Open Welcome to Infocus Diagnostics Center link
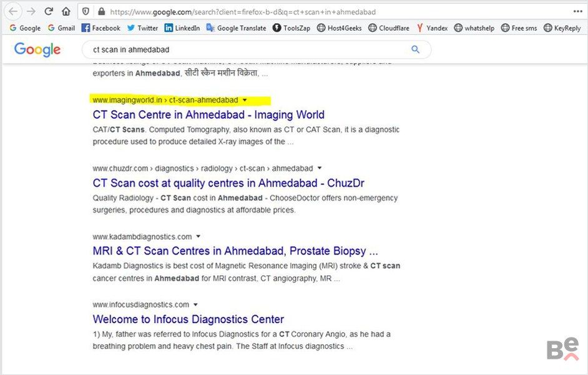588x375 pixels. (x=189, y=319)
